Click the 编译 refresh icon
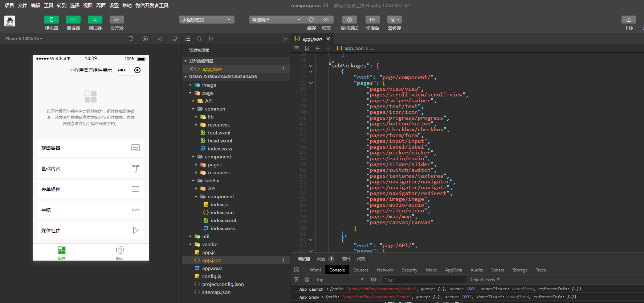 [x=311, y=20]
